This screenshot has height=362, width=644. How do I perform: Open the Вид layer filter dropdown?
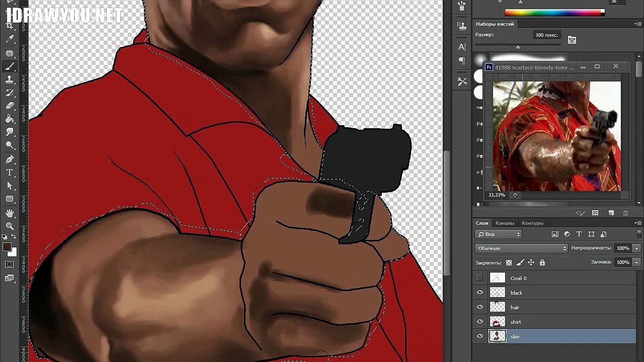click(x=499, y=234)
